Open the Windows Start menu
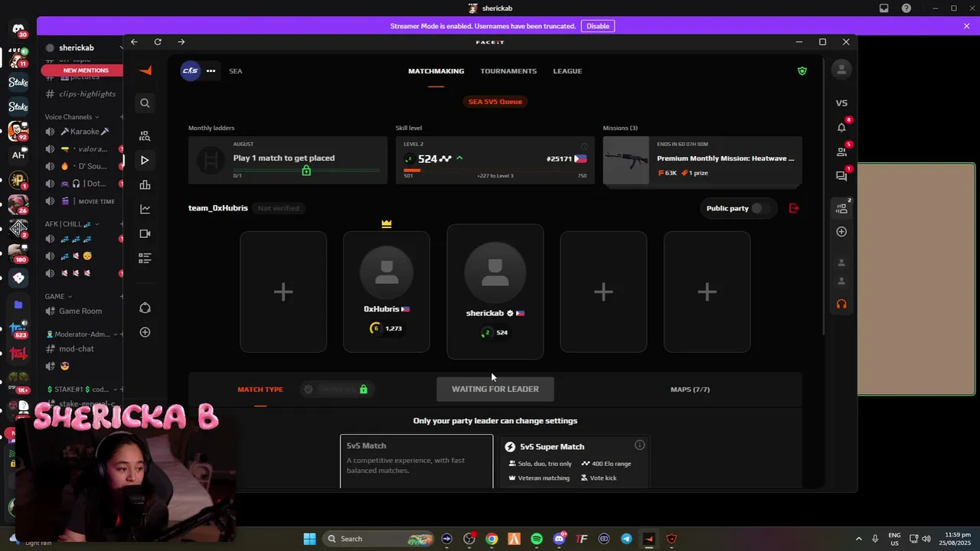The width and height of the screenshot is (980, 551). tap(309, 539)
